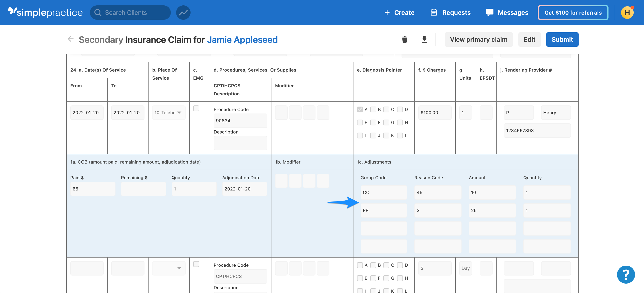
Task: Click the Henry rendering provider field
Action: tap(556, 113)
